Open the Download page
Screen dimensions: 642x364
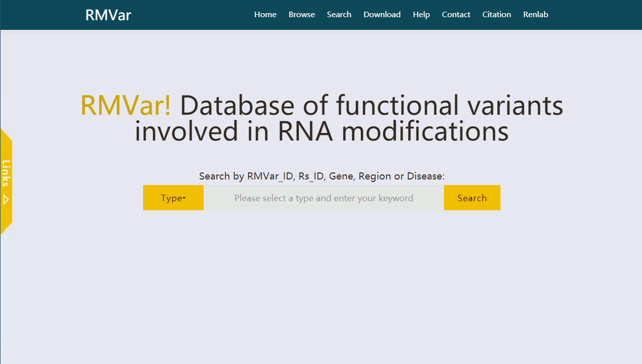tap(382, 15)
